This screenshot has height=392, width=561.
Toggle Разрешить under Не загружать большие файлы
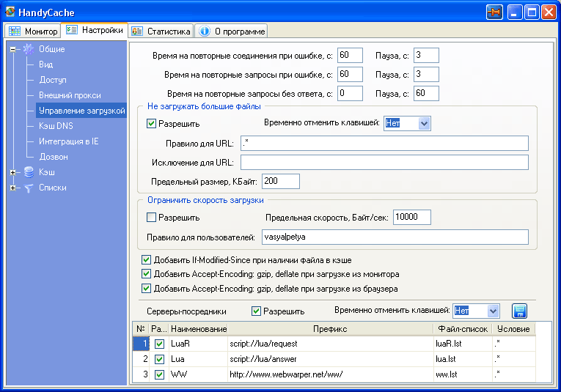(151, 124)
